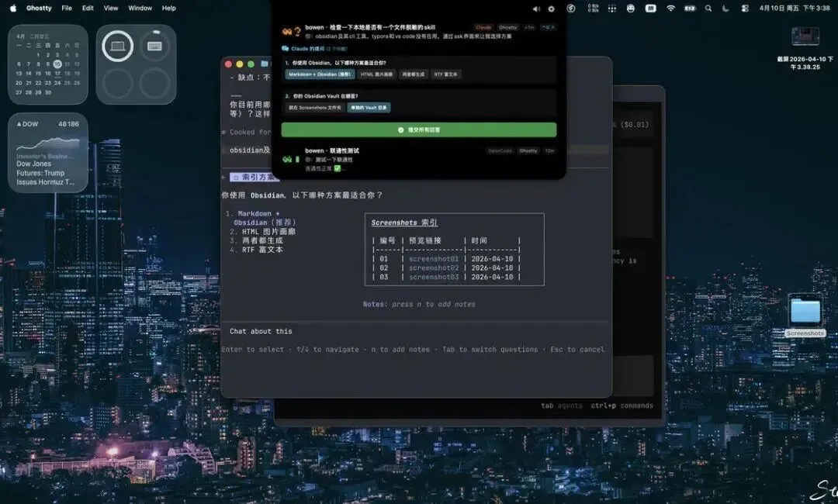Open Control Center icon
The height and width of the screenshot is (504, 838).
[744, 8]
